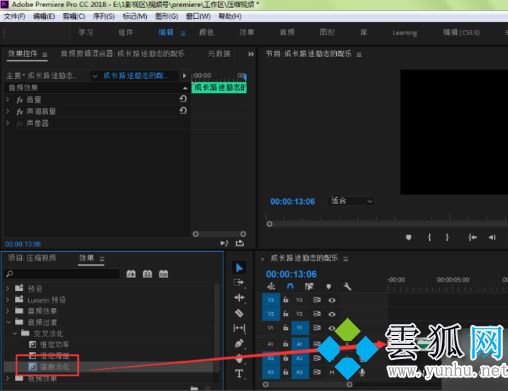This screenshot has width=508, height=391.
Task: Switch to the 颜色 workspace tab
Action: click(206, 32)
